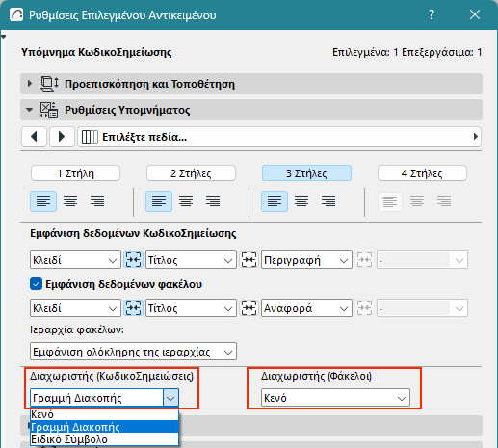
Task: Expand the Προεπισκόπηση και Τοποθέτηση panel
Action: 30,84
